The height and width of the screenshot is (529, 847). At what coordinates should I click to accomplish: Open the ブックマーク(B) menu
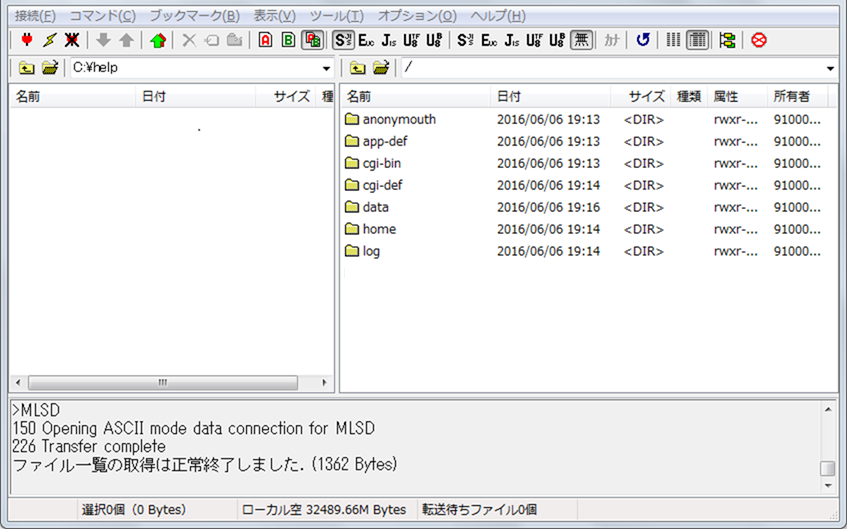point(194,16)
